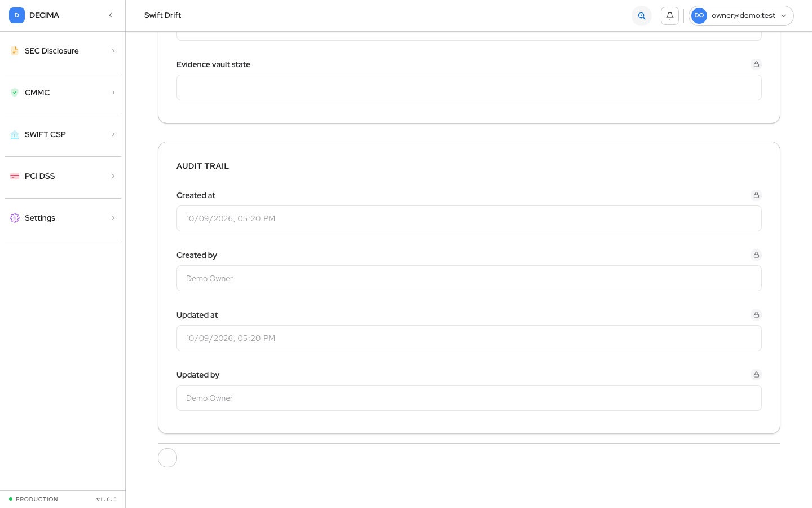Click the Created at date field
The image size is (812, 508).
click(x=469, y=218)
